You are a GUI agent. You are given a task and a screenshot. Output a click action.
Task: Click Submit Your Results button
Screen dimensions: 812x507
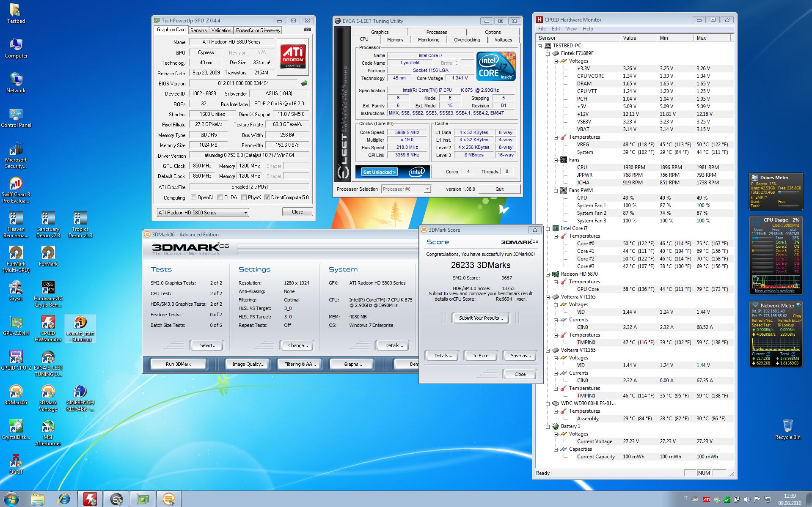coord(481,318)
